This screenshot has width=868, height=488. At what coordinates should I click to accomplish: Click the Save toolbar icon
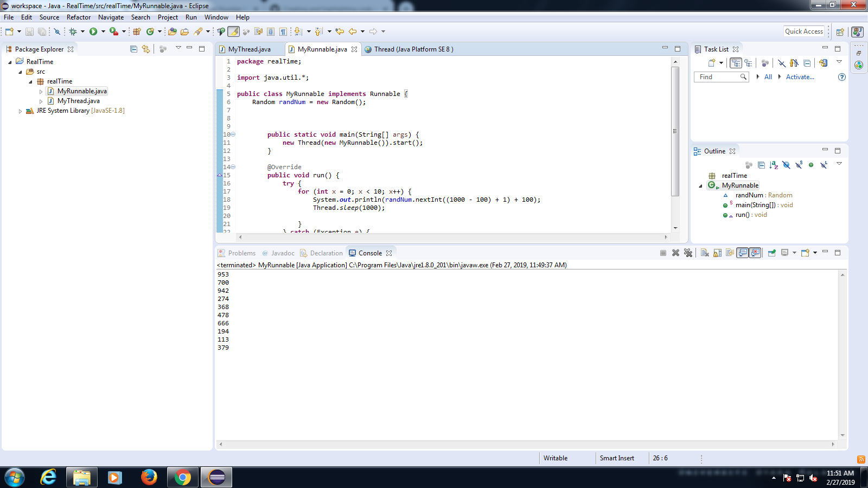click(x=29, y=31)
